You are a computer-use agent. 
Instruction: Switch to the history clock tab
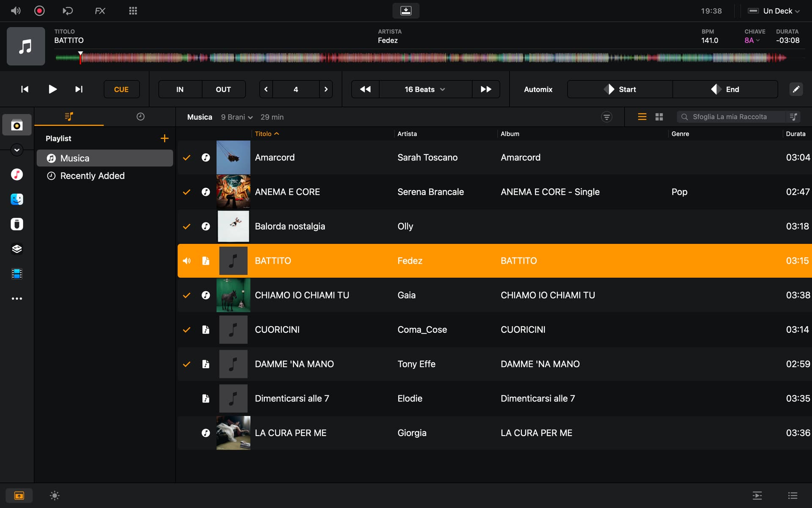point(140,117)
